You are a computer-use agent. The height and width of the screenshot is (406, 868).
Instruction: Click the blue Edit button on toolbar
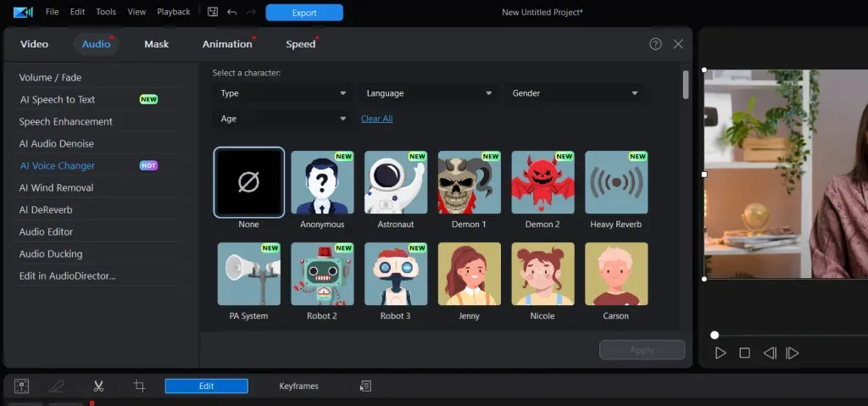pyautogui.click(x=207, y=386)
